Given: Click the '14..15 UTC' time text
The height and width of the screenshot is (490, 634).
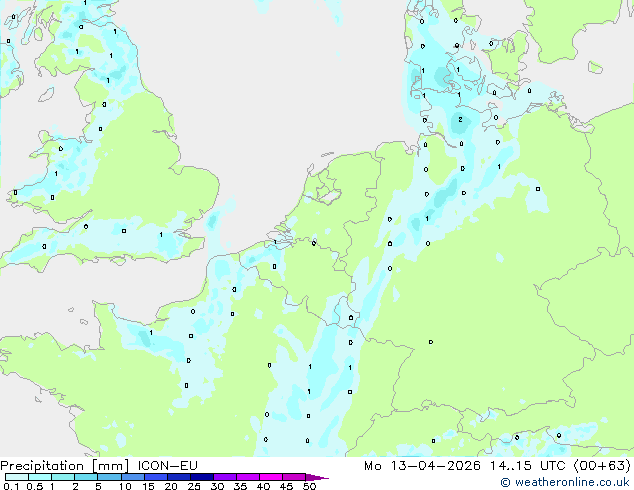Looking at the screenshot, I should point(527,465).
